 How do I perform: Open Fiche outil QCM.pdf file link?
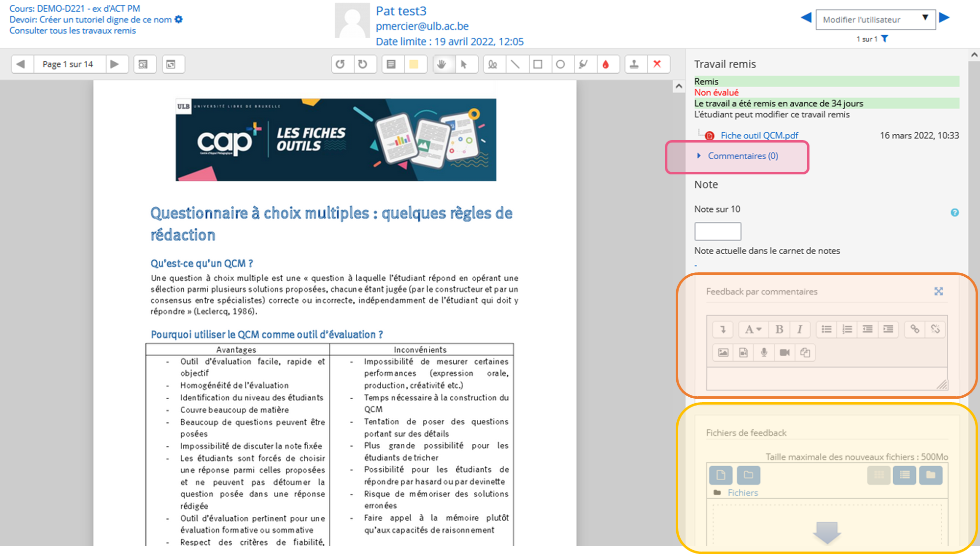[759, 135]
